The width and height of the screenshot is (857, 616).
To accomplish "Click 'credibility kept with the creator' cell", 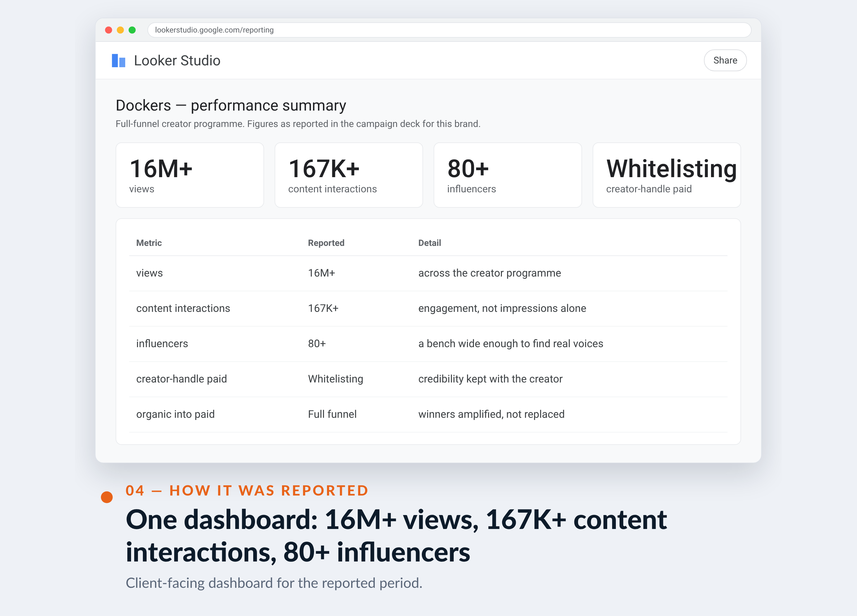I will click(x=490, y=379).
